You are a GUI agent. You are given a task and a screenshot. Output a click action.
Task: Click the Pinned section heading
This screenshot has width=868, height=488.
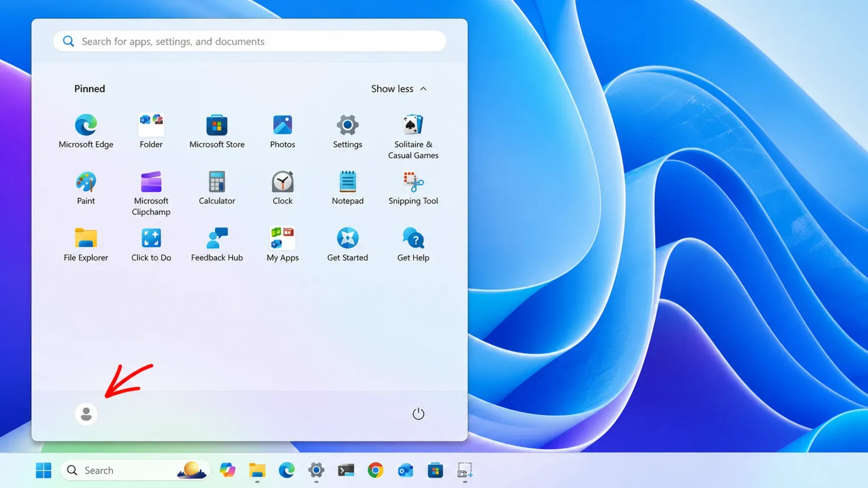(x=90, y=88)
